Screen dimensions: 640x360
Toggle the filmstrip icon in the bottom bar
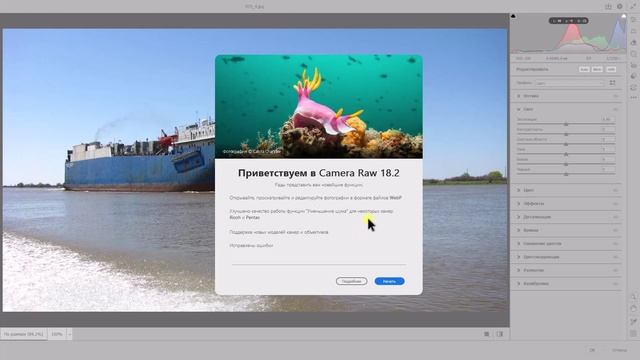pos(487,334)
